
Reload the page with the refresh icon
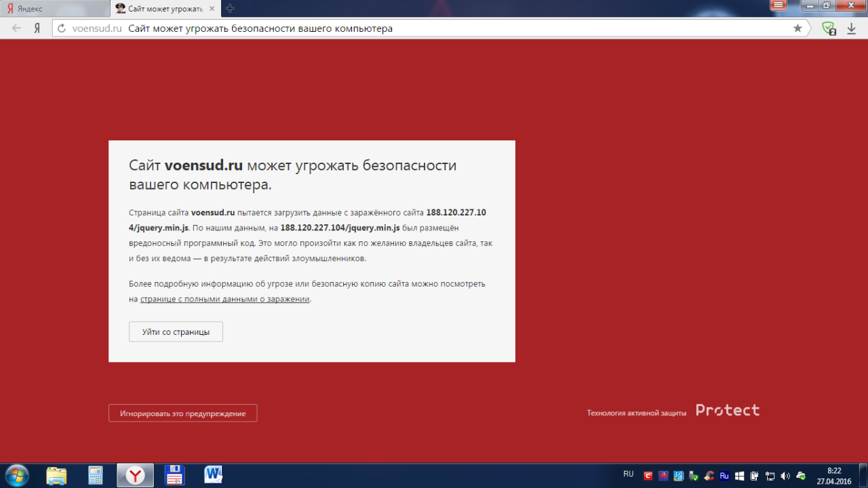pos(62,28)
